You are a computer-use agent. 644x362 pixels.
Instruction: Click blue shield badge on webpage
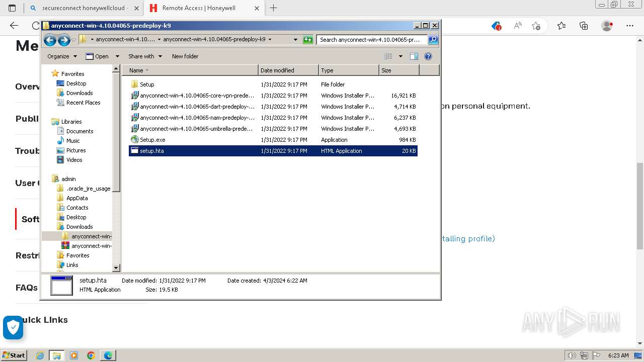(13, 327)
